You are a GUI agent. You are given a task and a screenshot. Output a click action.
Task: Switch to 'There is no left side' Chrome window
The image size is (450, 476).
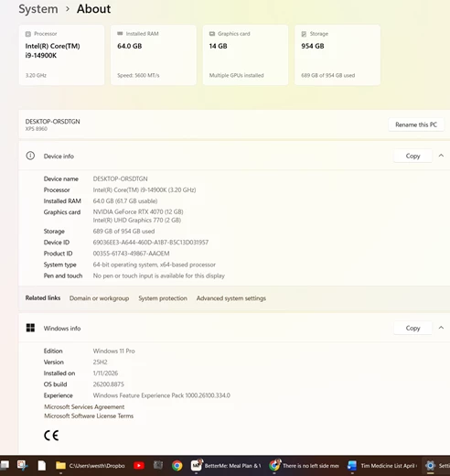pos(304,465)
